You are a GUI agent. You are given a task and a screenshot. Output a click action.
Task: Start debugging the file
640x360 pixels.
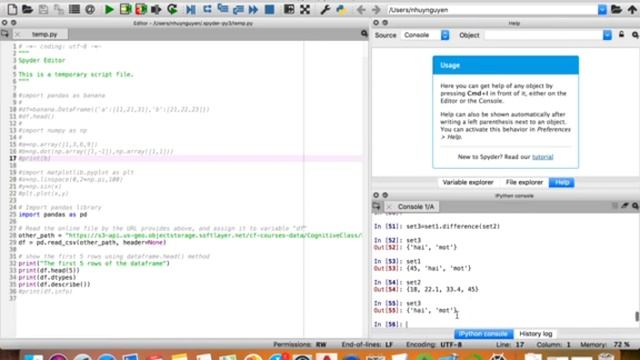point(191,9)
